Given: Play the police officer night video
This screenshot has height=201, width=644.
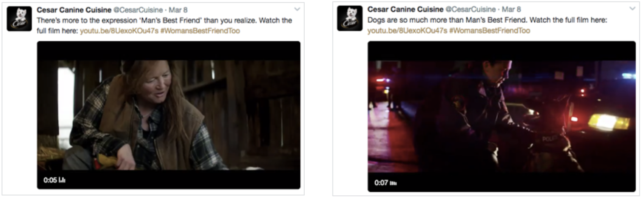Looking at the screenshot, I should click(x=502, y=116).
